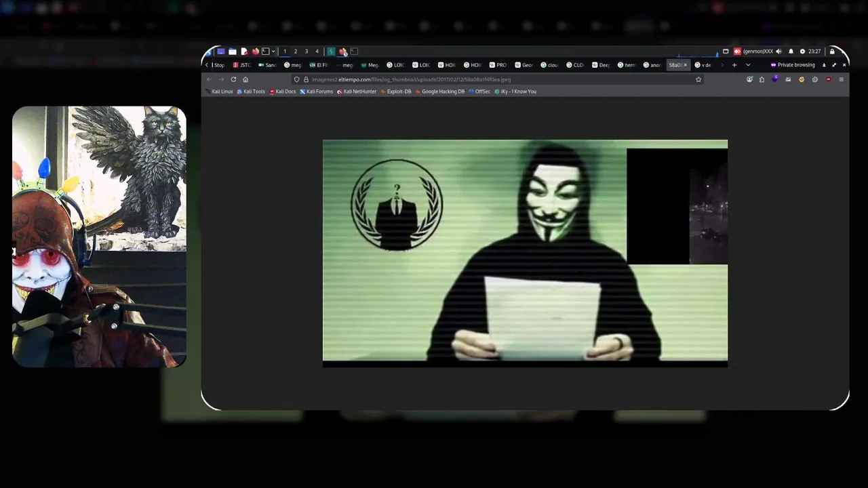Go forward to the next page
Screen dimensions: 868x488
click(x=221, y=79)
